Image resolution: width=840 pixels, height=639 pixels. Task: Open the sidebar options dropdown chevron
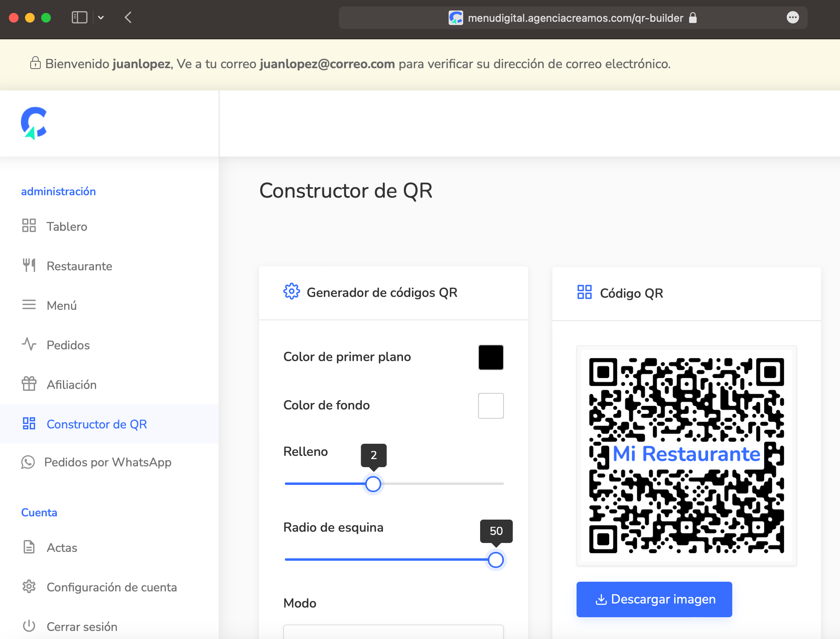pos(101,17)
